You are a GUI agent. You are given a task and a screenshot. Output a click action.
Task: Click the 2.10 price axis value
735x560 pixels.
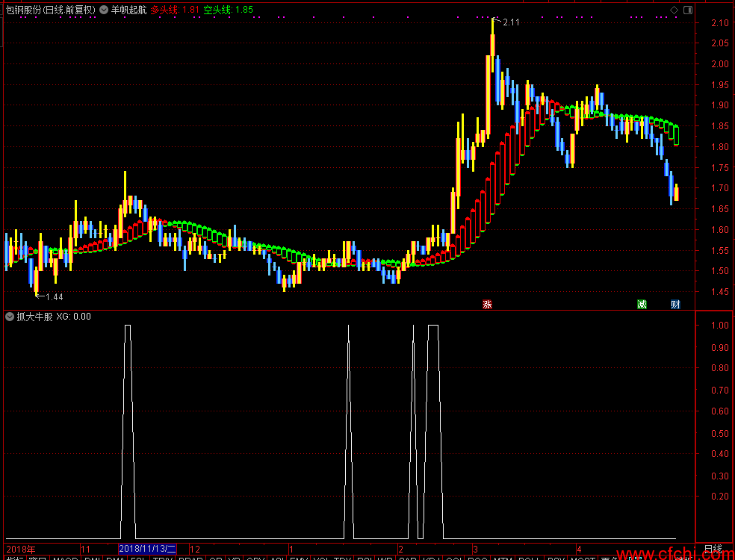tap(719, 22)
